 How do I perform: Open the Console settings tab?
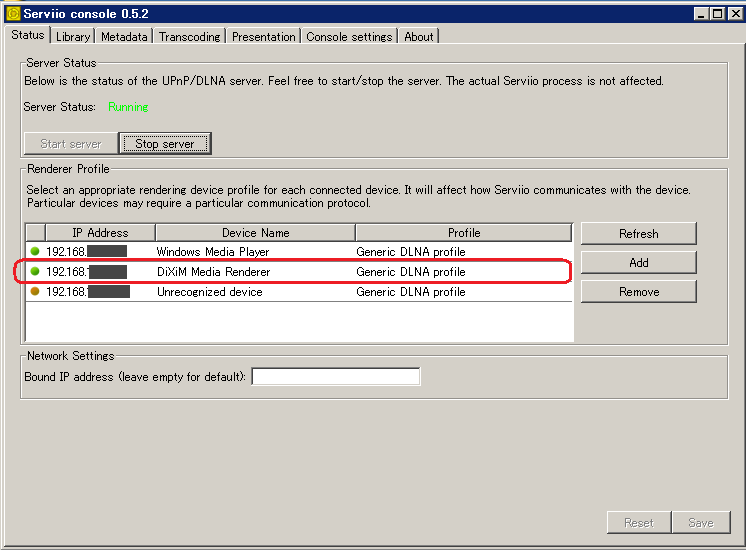(x=349, y=36)
